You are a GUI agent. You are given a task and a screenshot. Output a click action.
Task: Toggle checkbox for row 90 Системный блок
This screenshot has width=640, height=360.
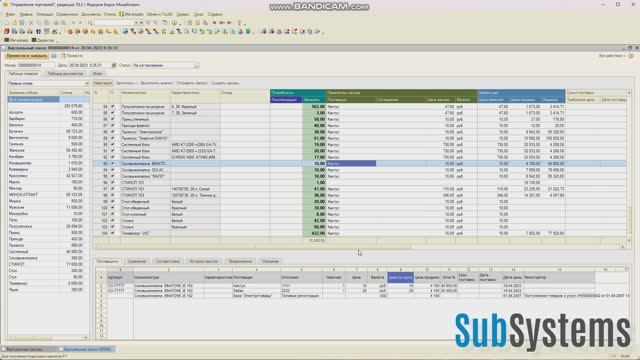pyautogui.click(x=112, y=144)
